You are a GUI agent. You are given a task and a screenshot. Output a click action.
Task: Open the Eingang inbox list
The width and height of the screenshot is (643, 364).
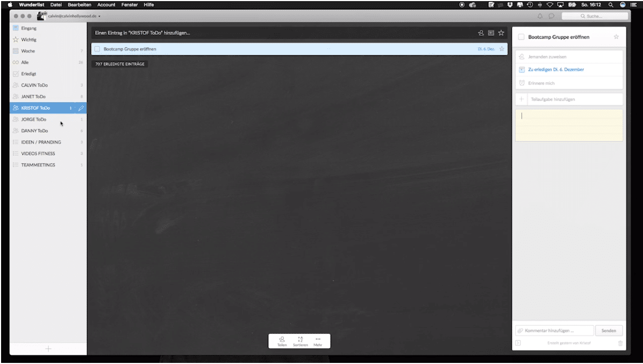point(48,28)
